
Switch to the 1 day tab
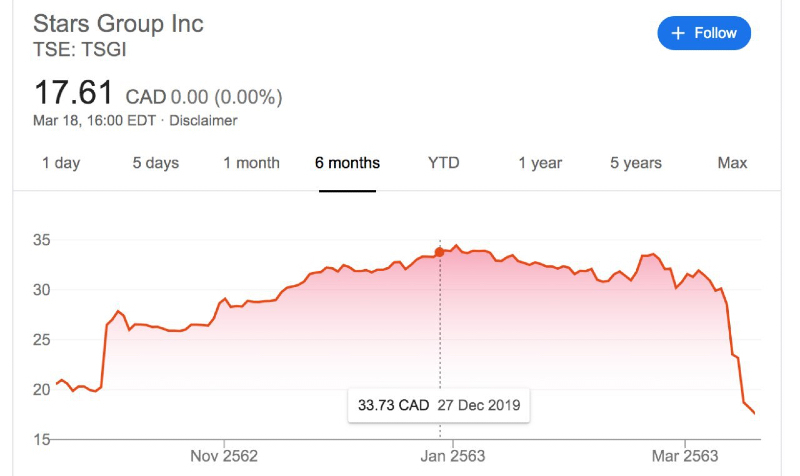(x=61, y=163)
